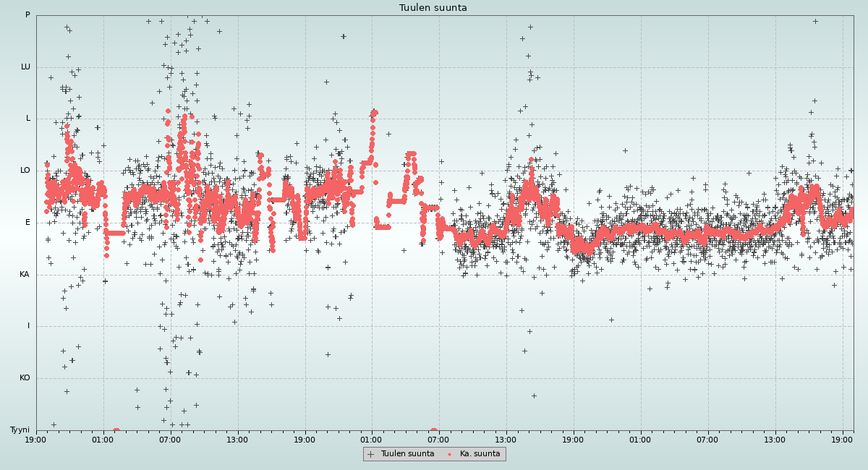Click the leftmost 19:00 time axis label
The image size is (868, 470).
click(x=36, y=439)
